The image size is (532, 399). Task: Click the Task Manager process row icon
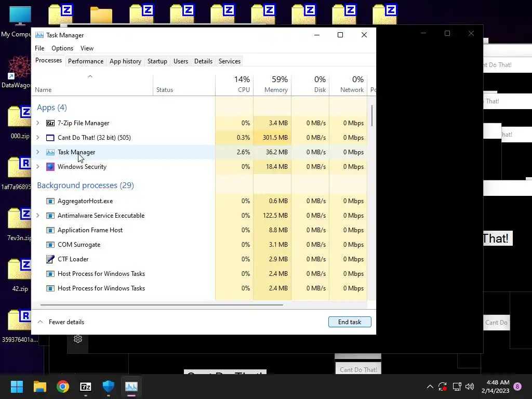(x=50, y=152)
